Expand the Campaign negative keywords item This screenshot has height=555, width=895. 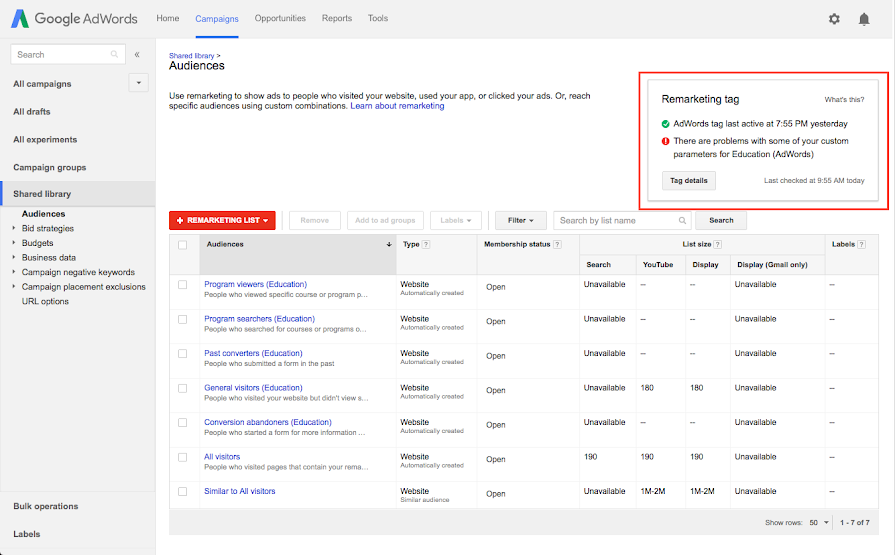(14, 272)
